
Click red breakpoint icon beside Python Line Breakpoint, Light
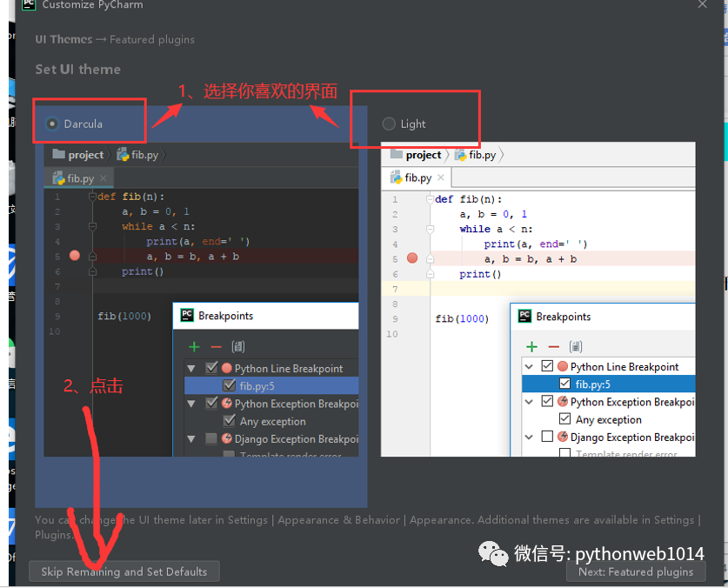562,366
